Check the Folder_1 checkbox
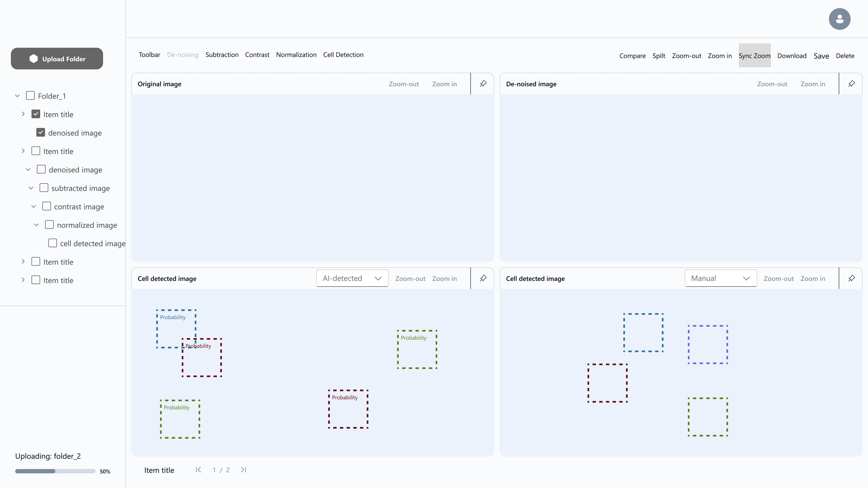 (x=30, y=96)
